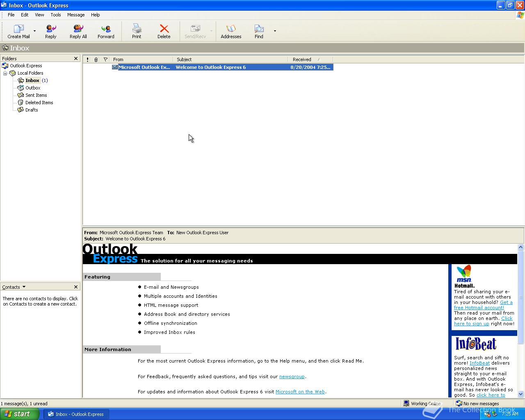The height and width of the screenshot is (420, 525).
Task: Click the red Delete toolbar icon
Action: [x=164, y=29]
